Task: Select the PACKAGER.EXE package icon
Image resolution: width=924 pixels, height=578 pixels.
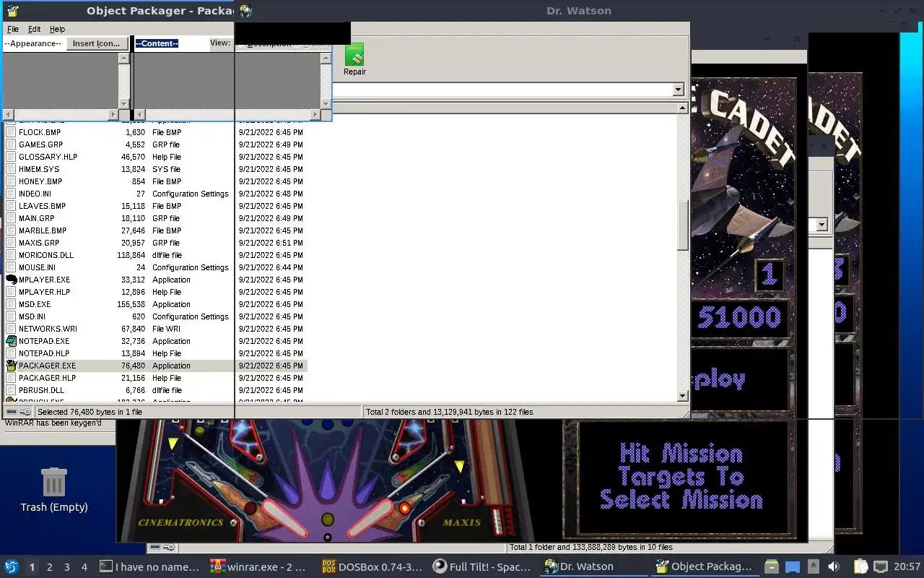Action: click(x=12, y=366)
